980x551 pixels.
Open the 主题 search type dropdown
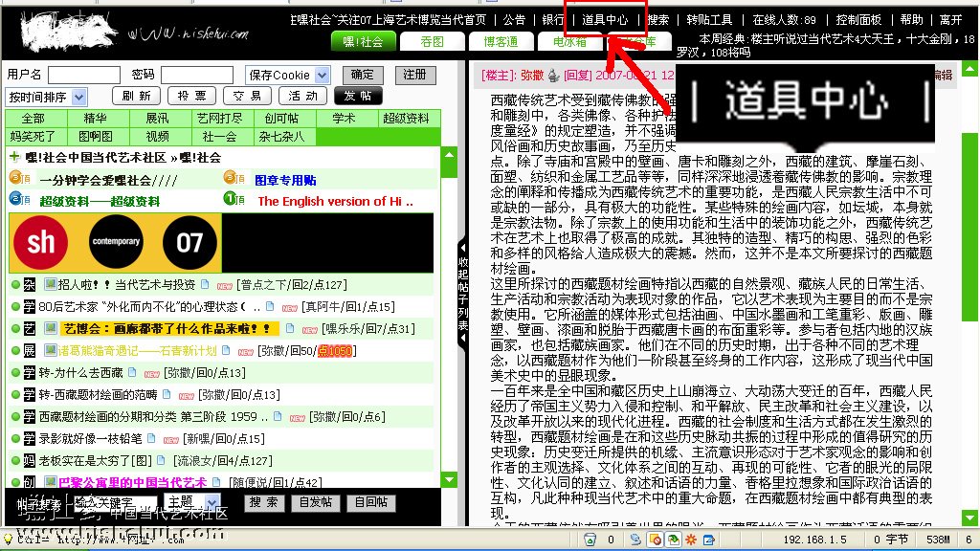(x=191, y=502)
